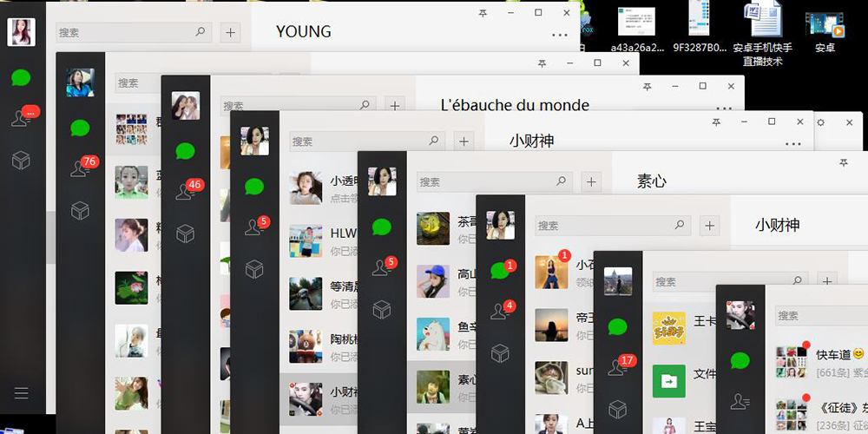Select the 小财神 chat row under 陶桃 row
The width and height of the screenshot is (868, 434).
(319, 399)
